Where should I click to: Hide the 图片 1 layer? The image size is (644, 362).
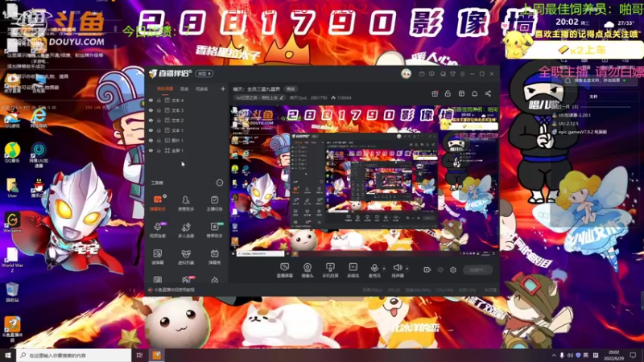(151, 140)
